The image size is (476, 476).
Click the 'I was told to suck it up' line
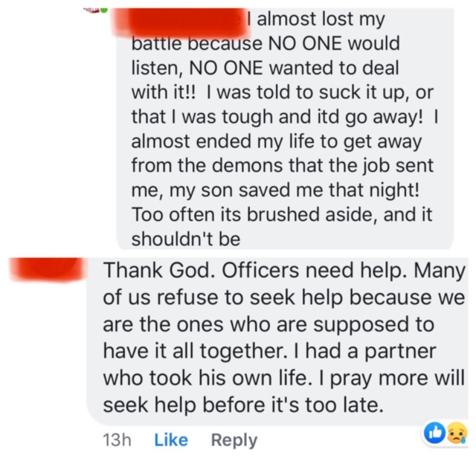pyautogui.click(x=306, y=92)
